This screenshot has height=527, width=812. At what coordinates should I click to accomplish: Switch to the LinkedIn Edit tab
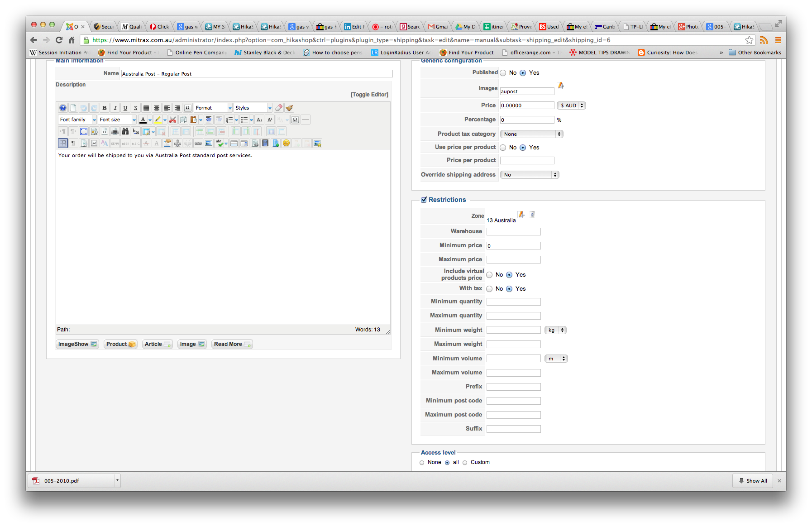pyautogui.click(x=354, y=27)
